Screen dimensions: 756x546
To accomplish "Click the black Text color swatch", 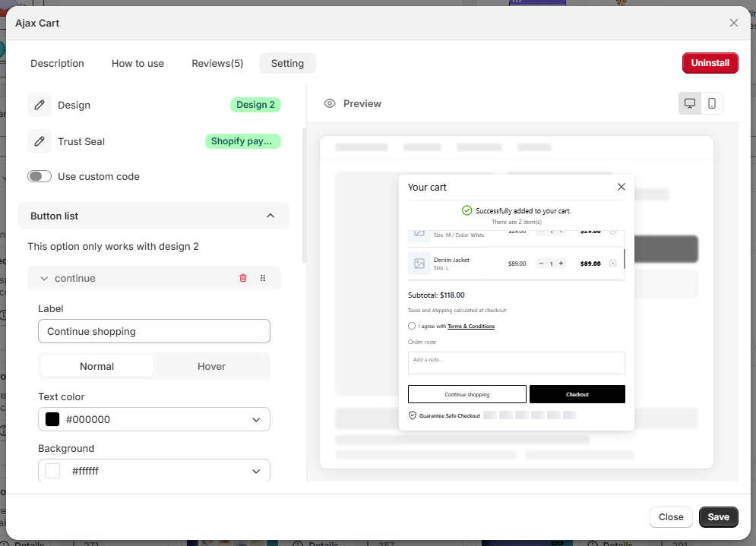I will [x=52, y=419].
